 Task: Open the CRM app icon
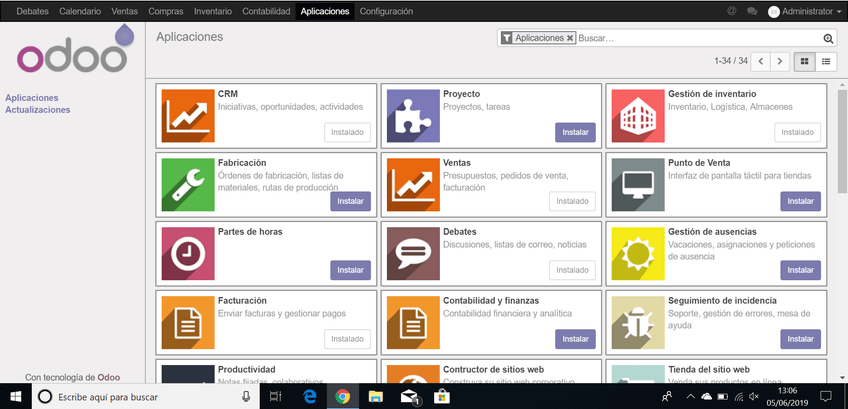[188, 116]
